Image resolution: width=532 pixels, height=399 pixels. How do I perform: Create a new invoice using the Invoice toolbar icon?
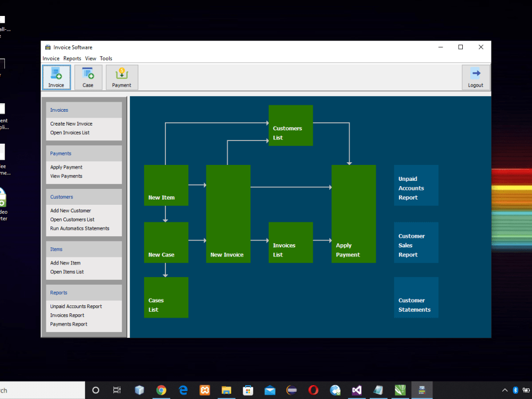[x=56, y=77]
